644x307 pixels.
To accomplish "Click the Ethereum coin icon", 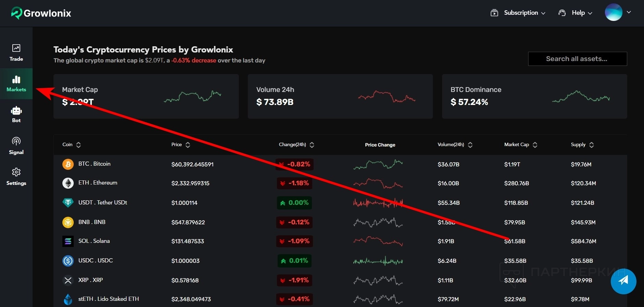I will 68,183.
